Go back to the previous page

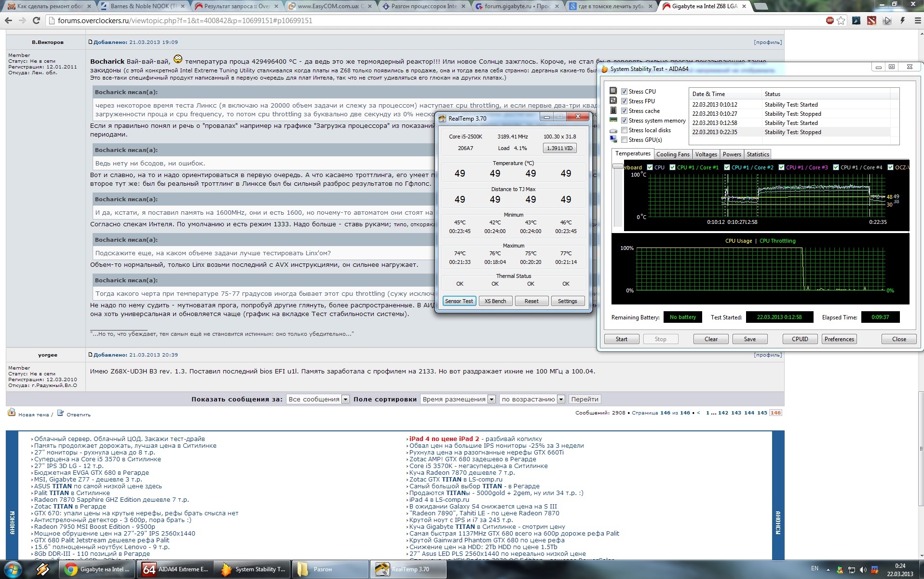point(8,21)
